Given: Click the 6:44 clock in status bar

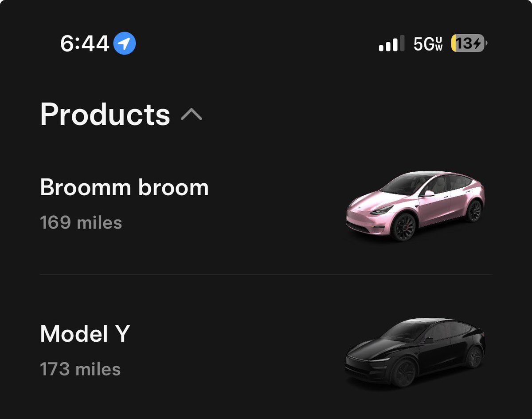Looking at the screenshot, I should (x=85, y=43).
